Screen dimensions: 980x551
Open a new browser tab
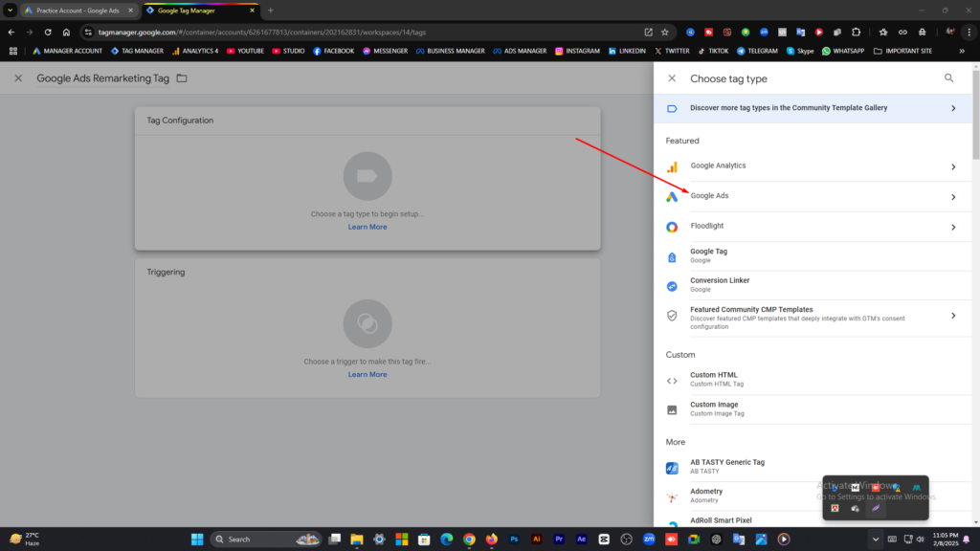tap(271, 11)
